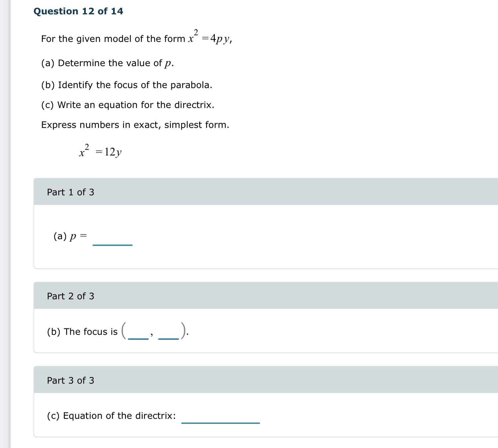
Task: Select instruction (b) Identify the focus
Action: click(x=126, y=85)
